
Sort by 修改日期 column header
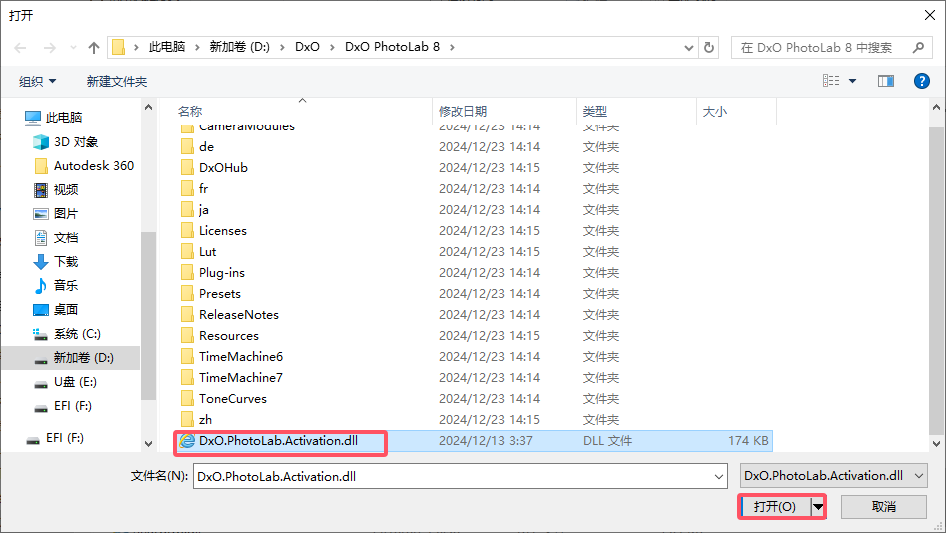click(x=463, y=112)
